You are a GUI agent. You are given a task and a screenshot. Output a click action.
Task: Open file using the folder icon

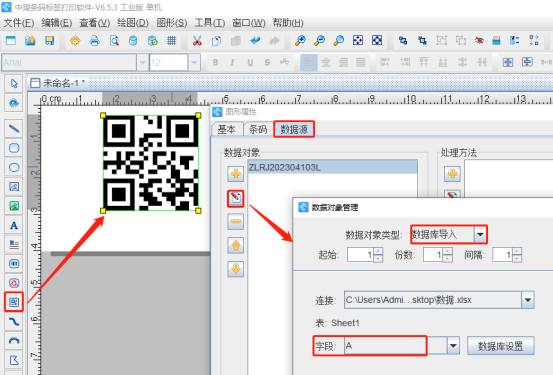(x=30, y=41)
